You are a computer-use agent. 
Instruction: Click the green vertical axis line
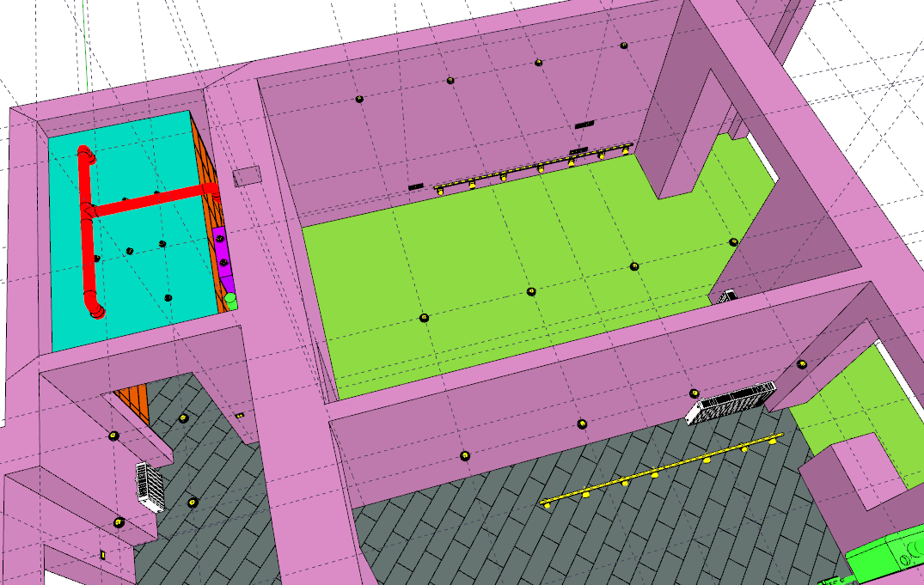(83, 43)
